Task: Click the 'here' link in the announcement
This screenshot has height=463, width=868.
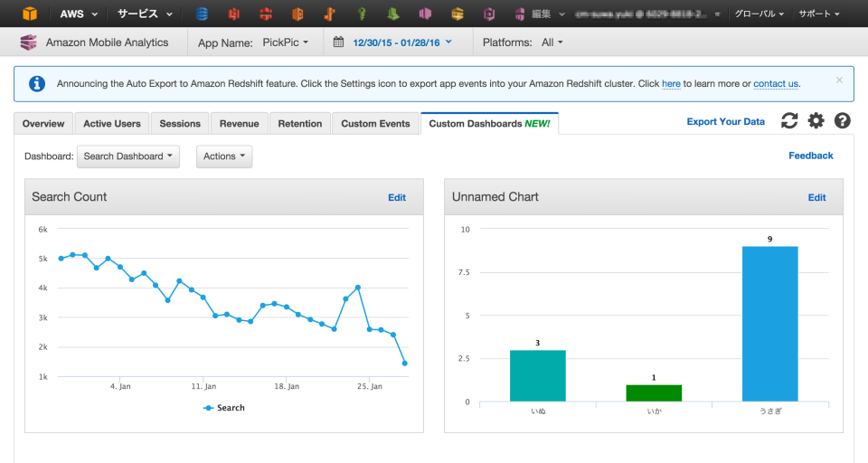Action: [671, 83]
